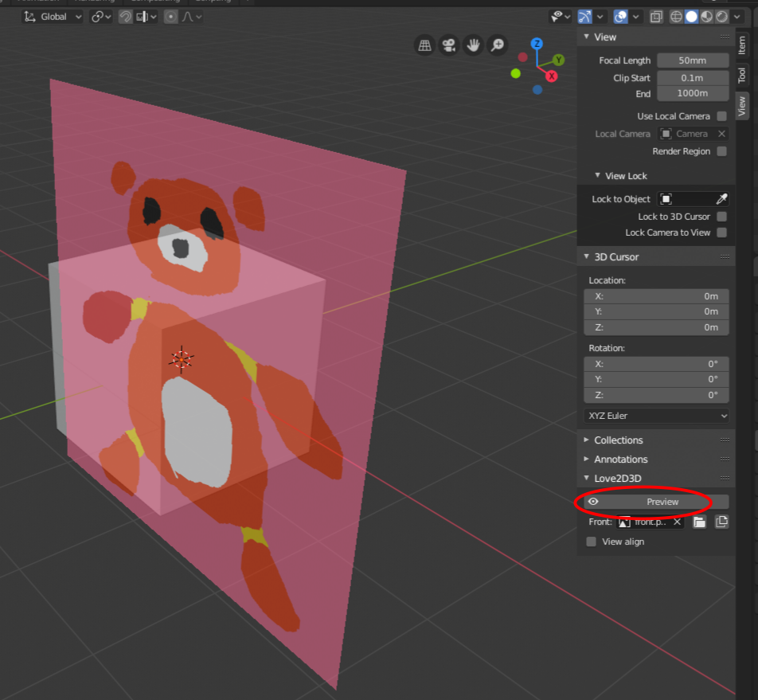Click the duplicate image copy icon
This screenshot has height=700, width=758.
(721, 522)
